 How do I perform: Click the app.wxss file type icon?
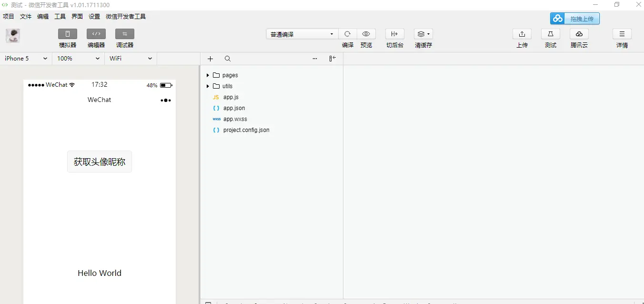click(x=216, y=119)
